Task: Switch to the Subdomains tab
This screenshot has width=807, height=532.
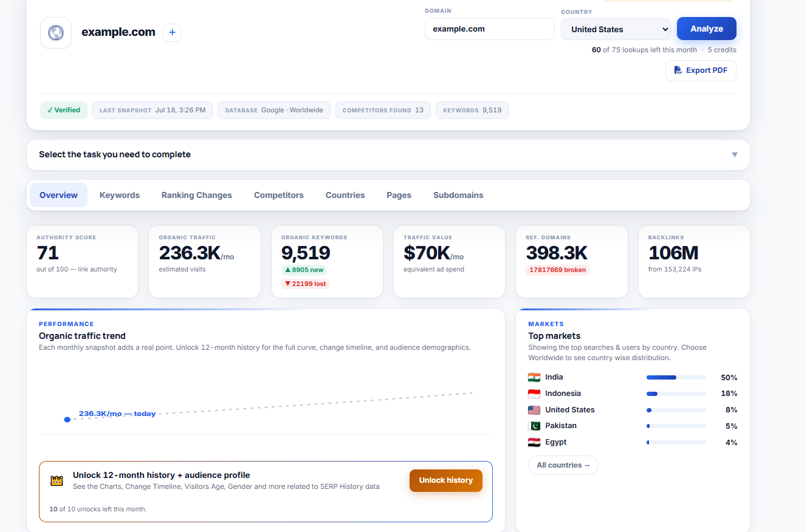Action: (458, 195)
